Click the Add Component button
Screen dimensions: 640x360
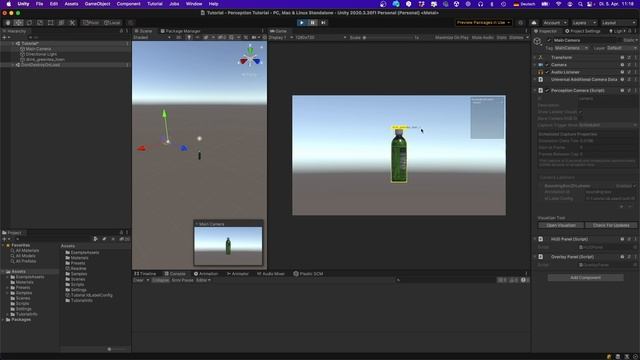(585, 278)
